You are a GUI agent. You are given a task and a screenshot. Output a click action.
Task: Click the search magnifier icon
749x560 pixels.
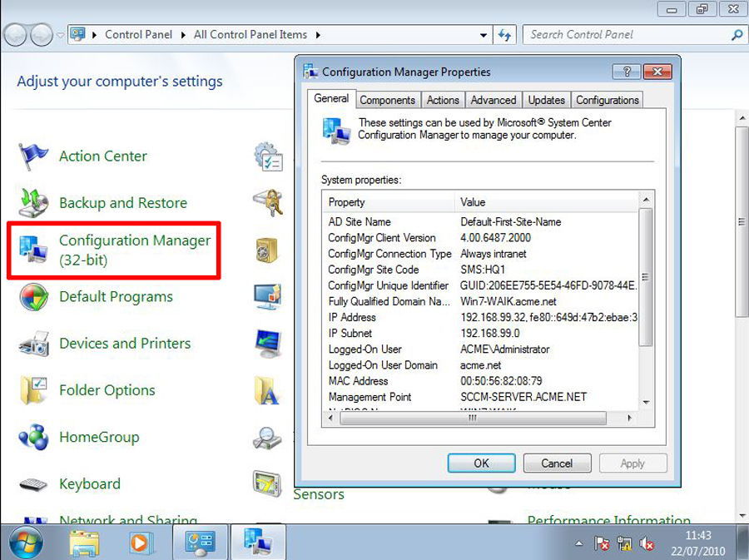click(x=737, y=34)
